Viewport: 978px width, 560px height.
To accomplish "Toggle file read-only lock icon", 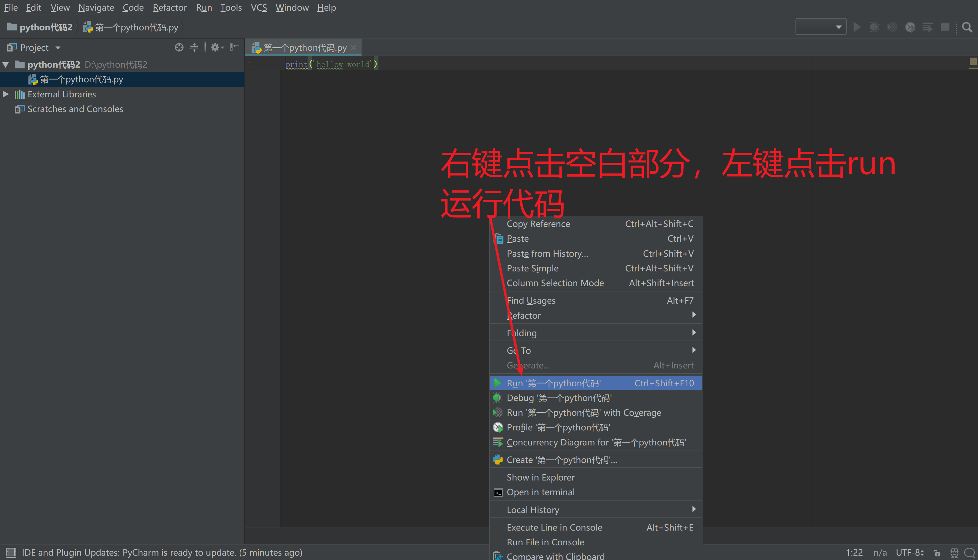I will pyautogui.click(x=937, y=553).
